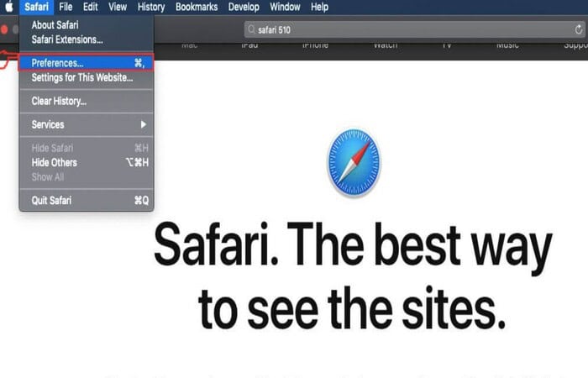The height and width of the screenshot is (378, 588).
Task: Choose Quit Safari menu entry
Action: 87,200
